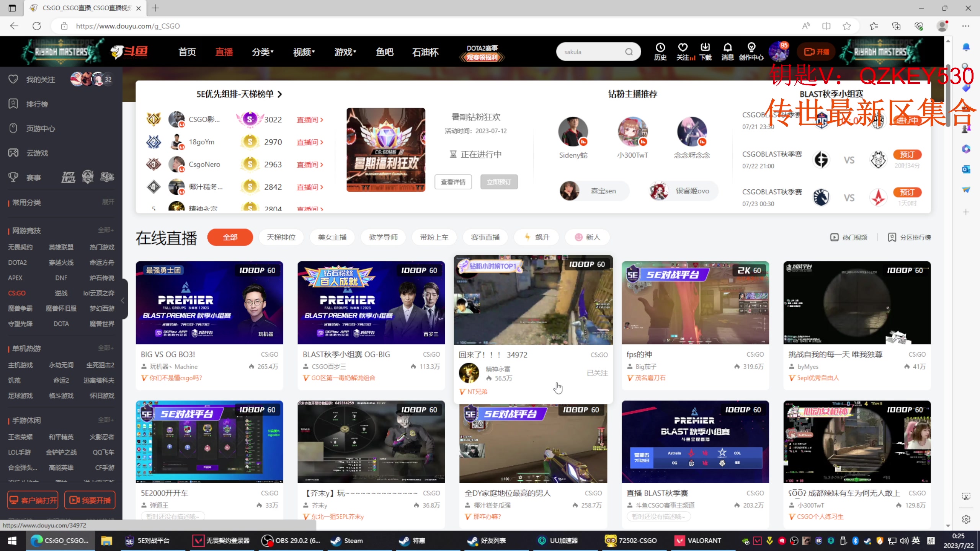Click the search magnifier icon in the search box

629,52
